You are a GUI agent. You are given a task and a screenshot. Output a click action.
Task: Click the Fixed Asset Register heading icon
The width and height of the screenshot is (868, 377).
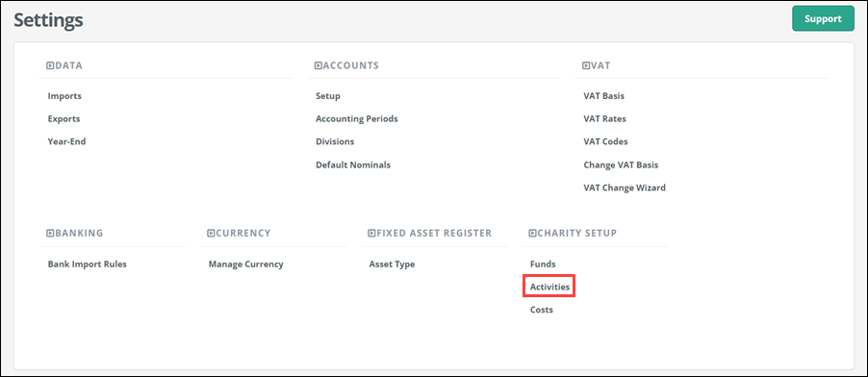[372, 233]
